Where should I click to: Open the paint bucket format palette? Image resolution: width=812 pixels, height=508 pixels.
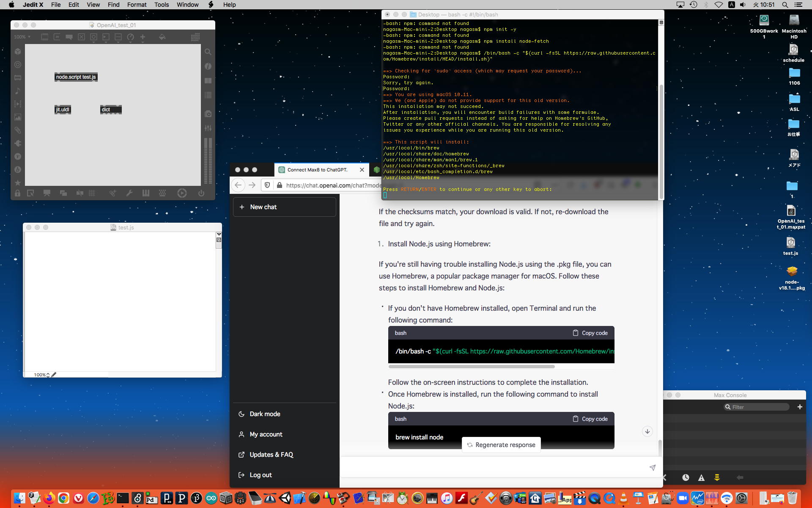click(x=162, y=37)
